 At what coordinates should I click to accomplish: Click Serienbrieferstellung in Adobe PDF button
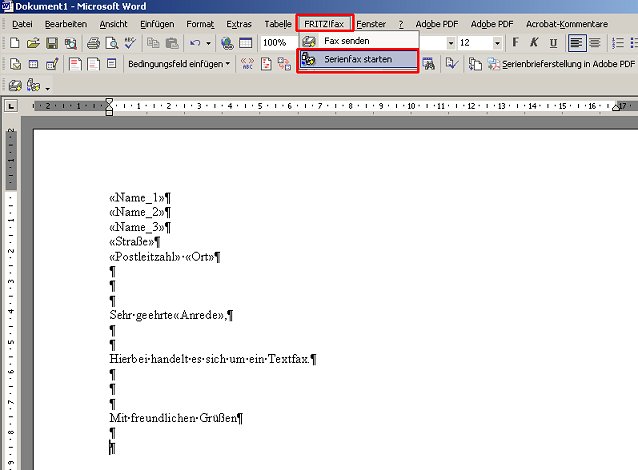coord(562,64)
